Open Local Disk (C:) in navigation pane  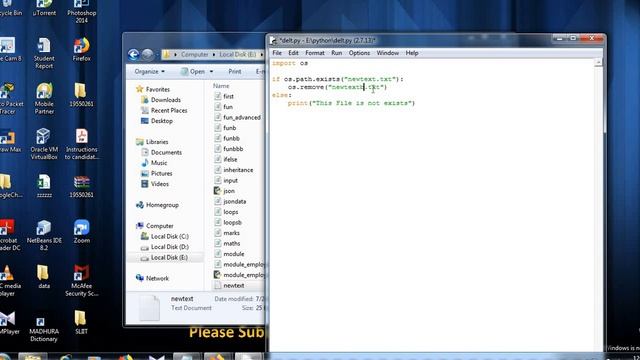165,236
